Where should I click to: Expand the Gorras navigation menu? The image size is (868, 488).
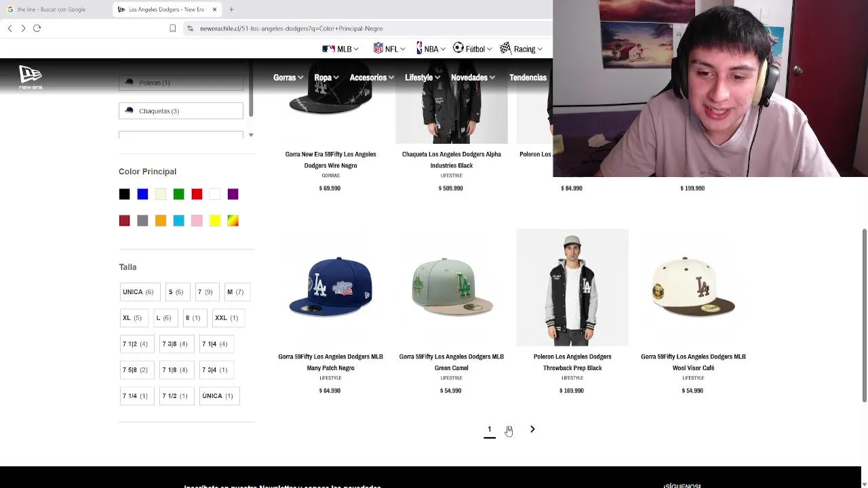click(x=288, y=77)
